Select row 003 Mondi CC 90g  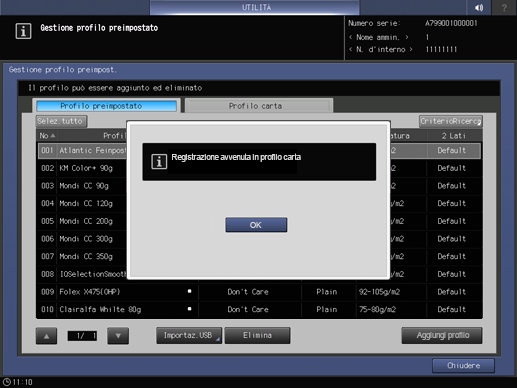coord(259,186)
